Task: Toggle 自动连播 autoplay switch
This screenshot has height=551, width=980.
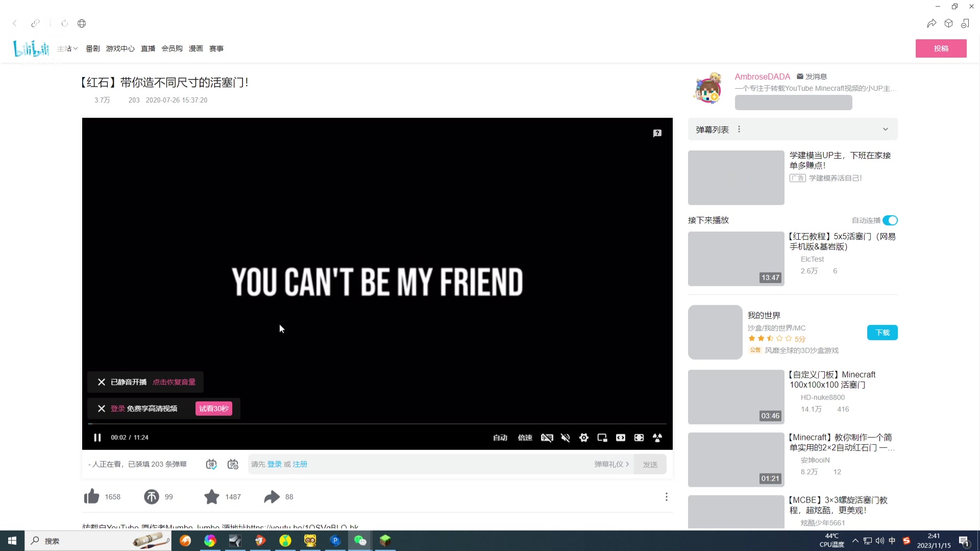Action: coord(890,220)
